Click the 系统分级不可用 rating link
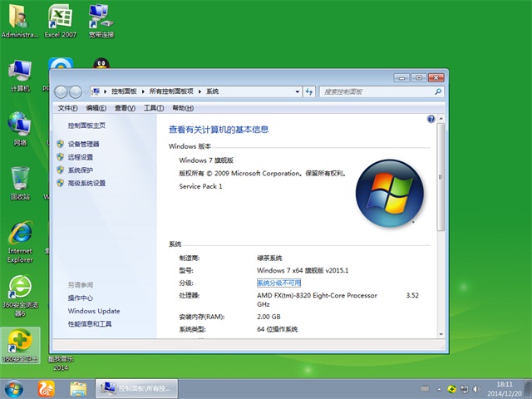The image size is (532, 399). coord(278,283)
